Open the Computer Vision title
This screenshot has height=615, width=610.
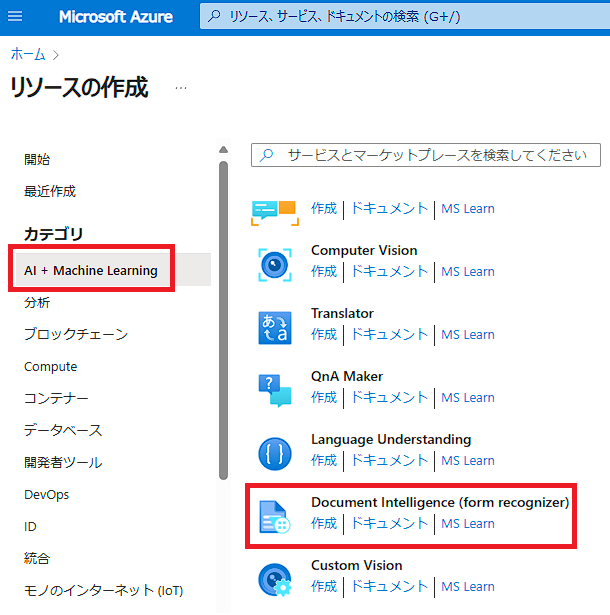click(x=364, y=250)
